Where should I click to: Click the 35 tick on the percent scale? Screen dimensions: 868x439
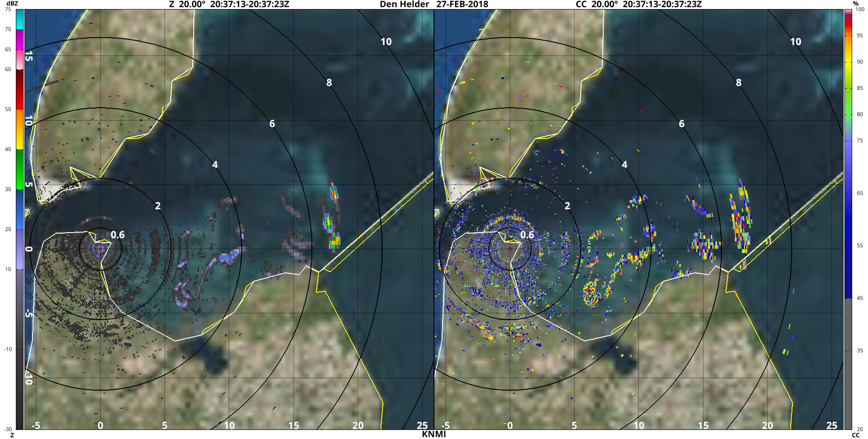[x=860, y=351]
